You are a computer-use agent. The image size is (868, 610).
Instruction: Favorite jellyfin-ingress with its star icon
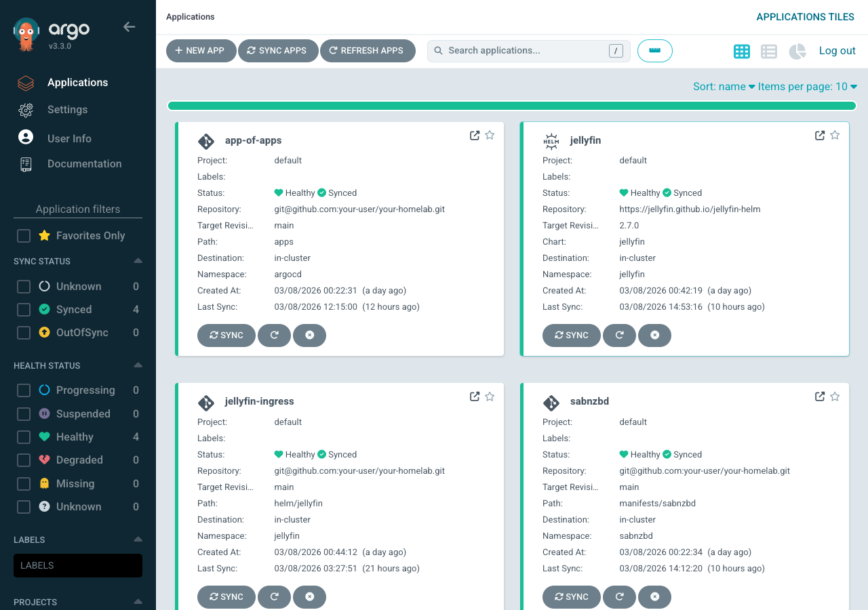[x=490, y=396]
